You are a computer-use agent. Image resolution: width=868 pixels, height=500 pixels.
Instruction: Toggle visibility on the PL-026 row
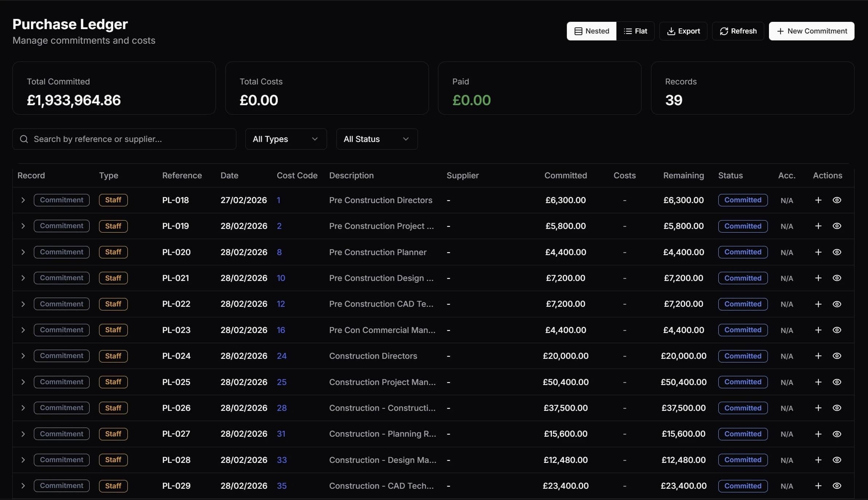[837, 408]
